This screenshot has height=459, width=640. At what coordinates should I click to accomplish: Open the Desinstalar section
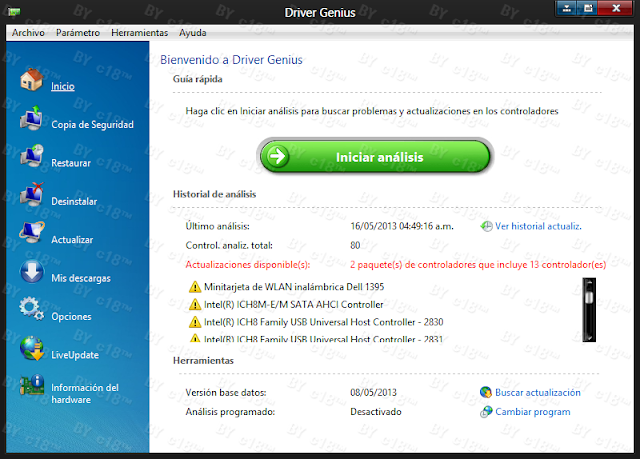[x=74, y=201]
